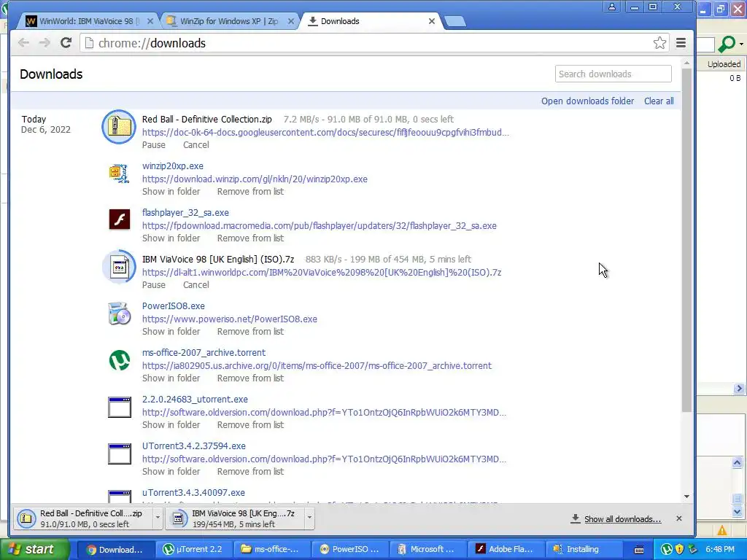
Task: Bookmark this page with the star icon
Action: tap(659, 43)
